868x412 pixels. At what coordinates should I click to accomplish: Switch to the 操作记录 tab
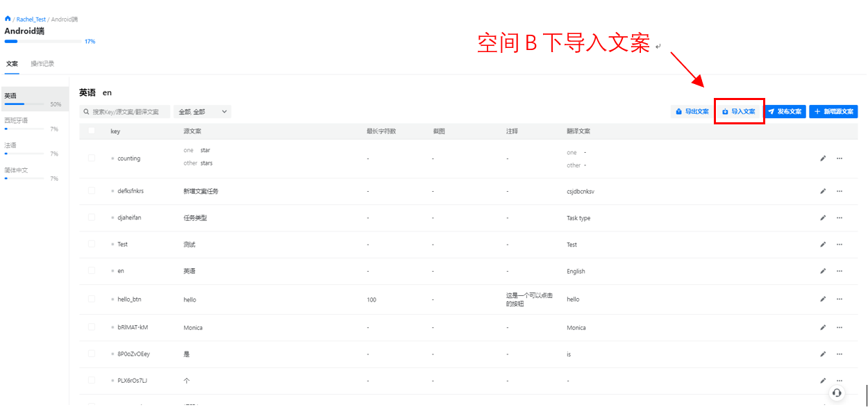[42, 64]
